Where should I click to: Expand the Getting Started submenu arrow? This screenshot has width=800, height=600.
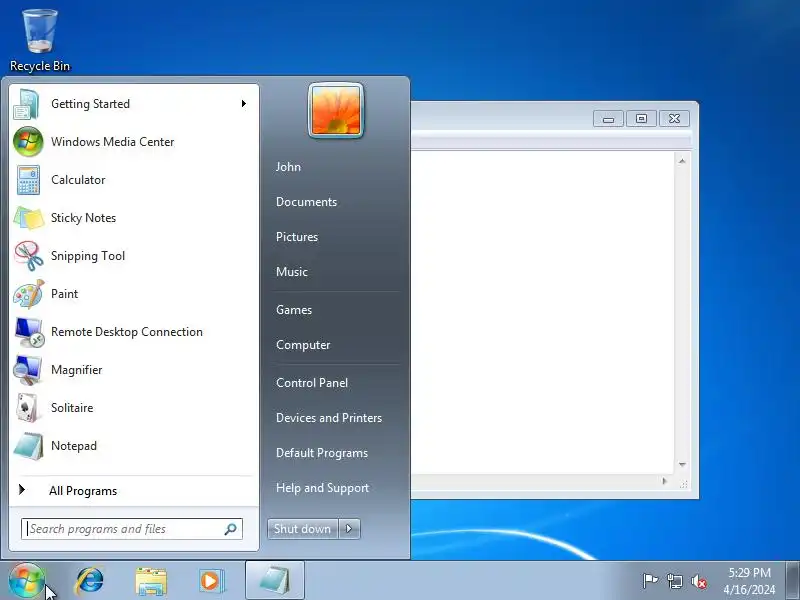point(244,104)
